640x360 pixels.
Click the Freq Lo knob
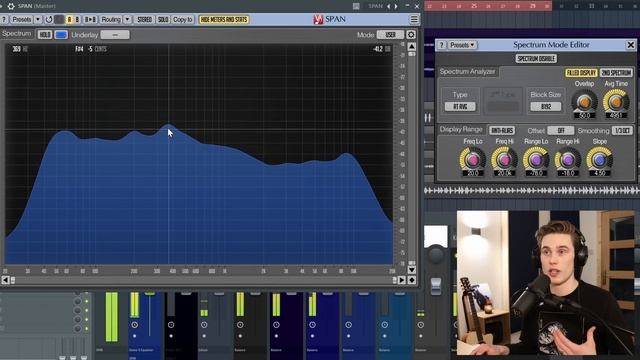[x=473, y=160]
